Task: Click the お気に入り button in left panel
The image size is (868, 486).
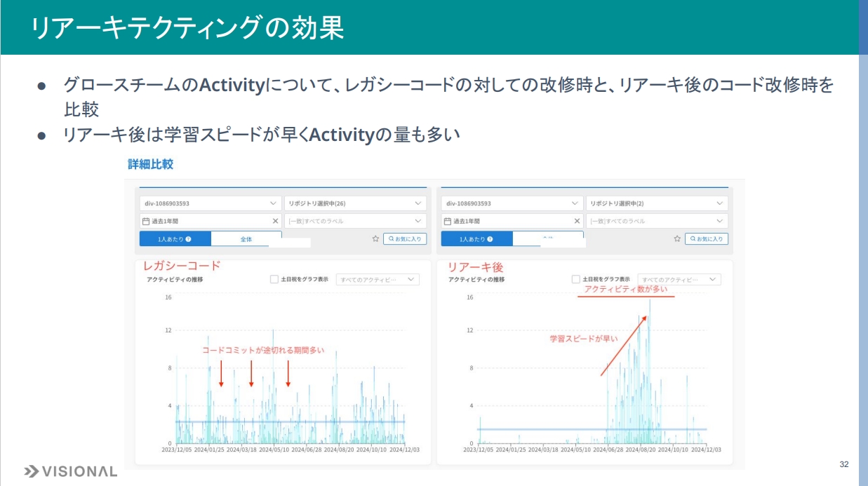Action: (x=405, y=239)
